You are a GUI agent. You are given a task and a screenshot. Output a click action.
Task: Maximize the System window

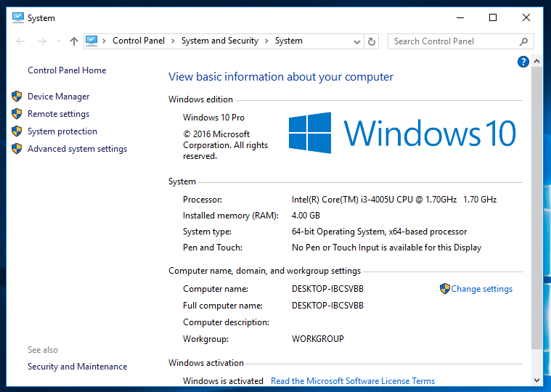[x=493, y=17]
